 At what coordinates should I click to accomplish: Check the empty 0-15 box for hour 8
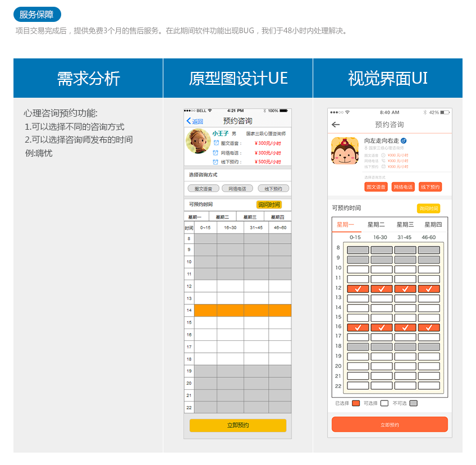click(x=359, y=249)
